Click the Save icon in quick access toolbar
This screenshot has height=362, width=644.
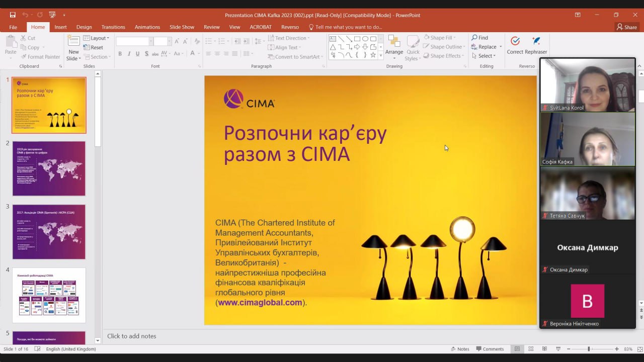coord(13,15)
